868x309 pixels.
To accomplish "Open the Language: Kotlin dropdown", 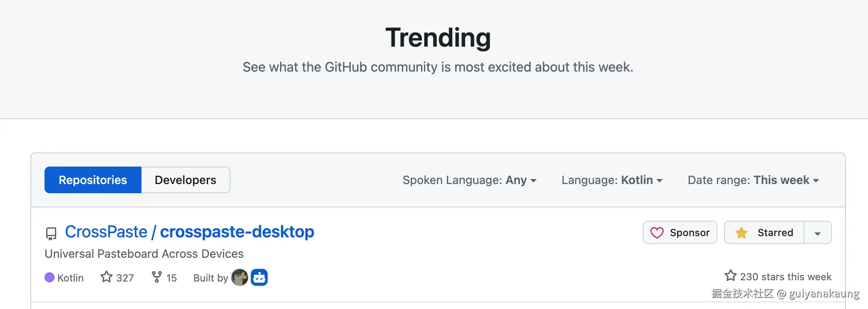I will click(612, 180).
